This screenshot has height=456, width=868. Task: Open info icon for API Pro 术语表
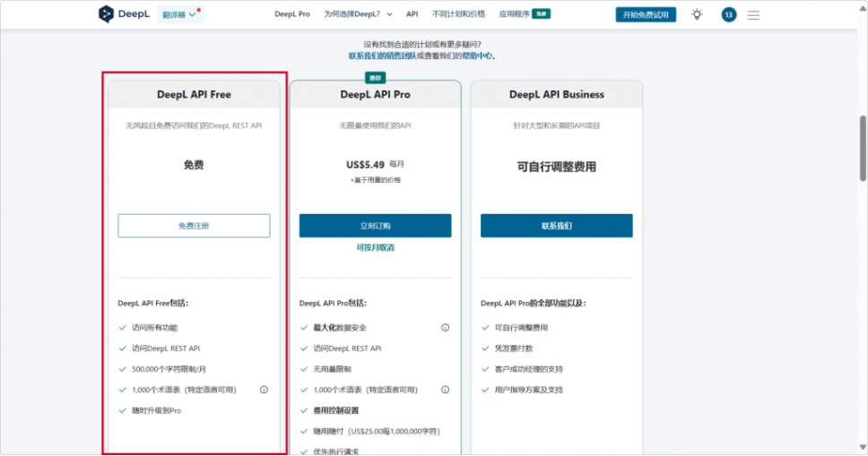click(x=445, y=390)
